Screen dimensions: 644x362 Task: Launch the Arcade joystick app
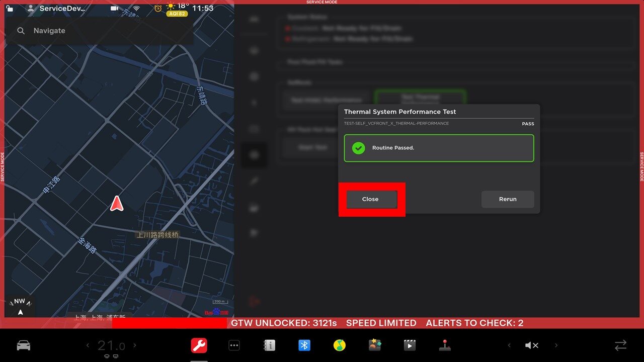(445, 345)
